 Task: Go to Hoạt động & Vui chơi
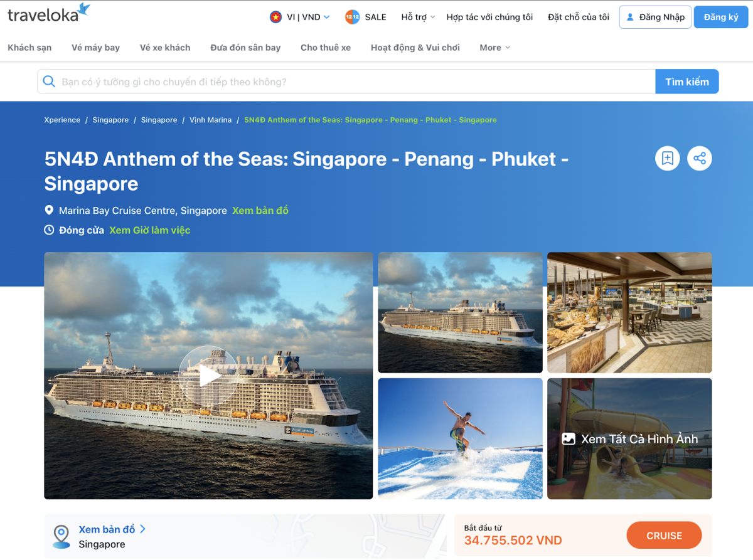415,47
